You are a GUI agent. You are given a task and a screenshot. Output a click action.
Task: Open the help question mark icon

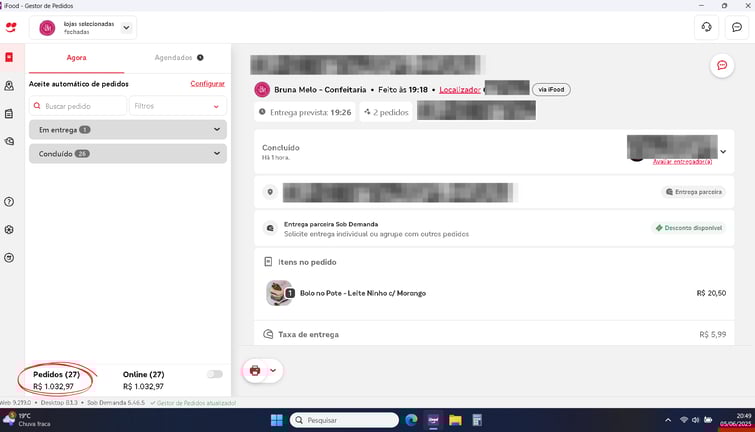point(9,202)
